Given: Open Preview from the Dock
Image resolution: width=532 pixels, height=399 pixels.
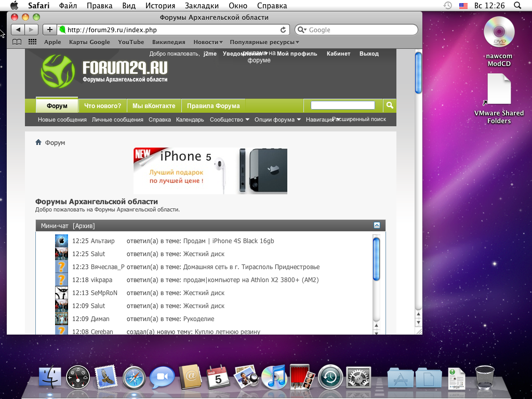Looking at the screenshot, I should point(246,377).
